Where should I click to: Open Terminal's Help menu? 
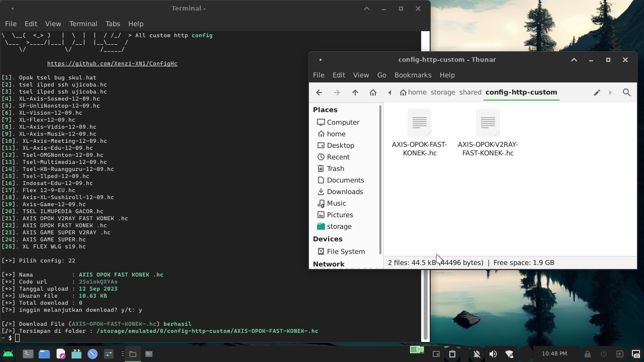point(135,24)
